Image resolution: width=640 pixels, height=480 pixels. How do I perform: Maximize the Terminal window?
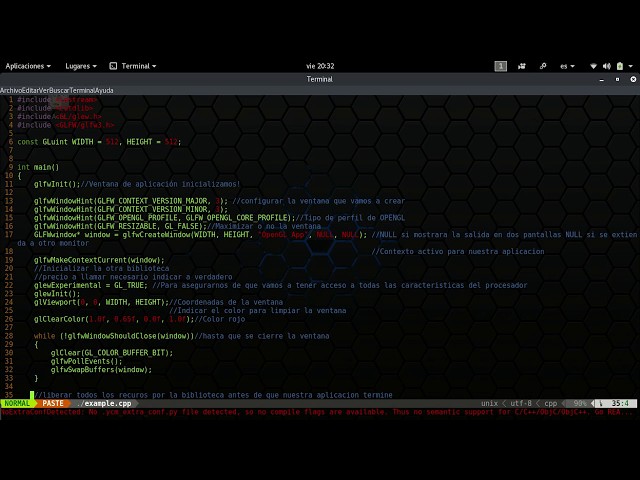coord(617,80)
